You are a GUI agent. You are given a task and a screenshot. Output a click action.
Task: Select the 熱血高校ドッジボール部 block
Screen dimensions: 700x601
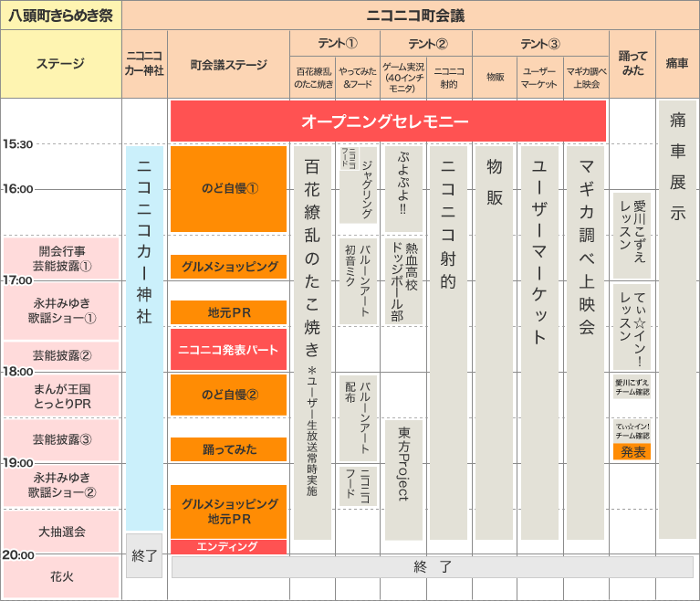[x=404, y=281]
